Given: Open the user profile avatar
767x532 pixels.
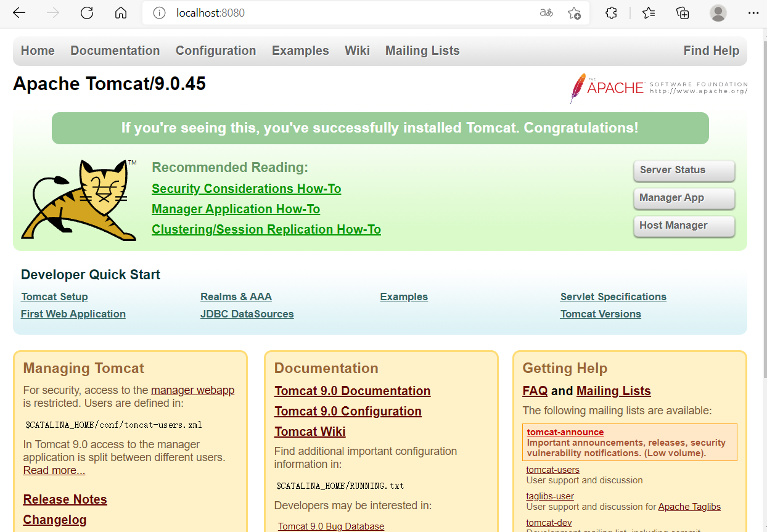Looking at the screenshot, I should coord(718,13).
